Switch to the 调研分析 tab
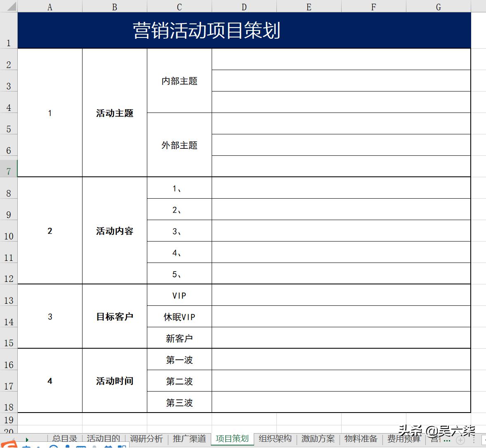The image size is (486, 448). 146,439
